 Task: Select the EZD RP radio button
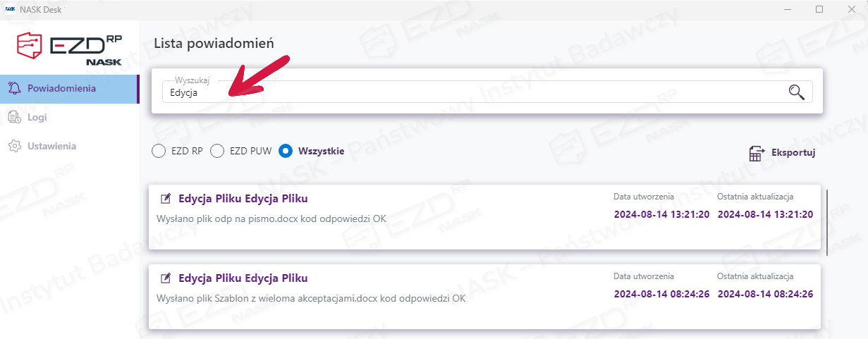159,151
